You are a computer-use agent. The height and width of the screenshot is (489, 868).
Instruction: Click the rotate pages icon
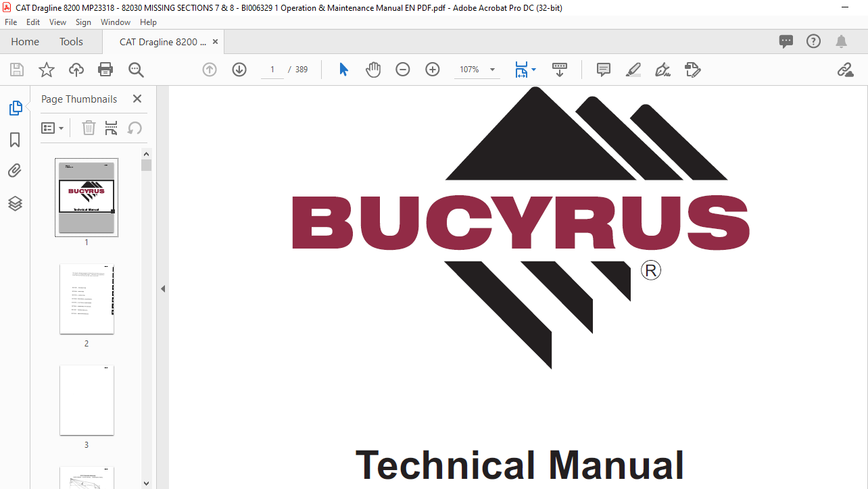coord(135,128)
